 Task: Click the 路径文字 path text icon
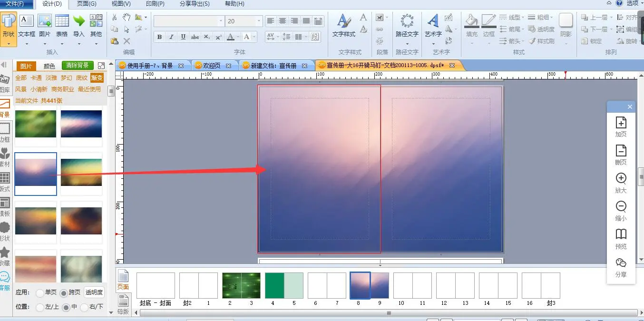click(407, 26)
